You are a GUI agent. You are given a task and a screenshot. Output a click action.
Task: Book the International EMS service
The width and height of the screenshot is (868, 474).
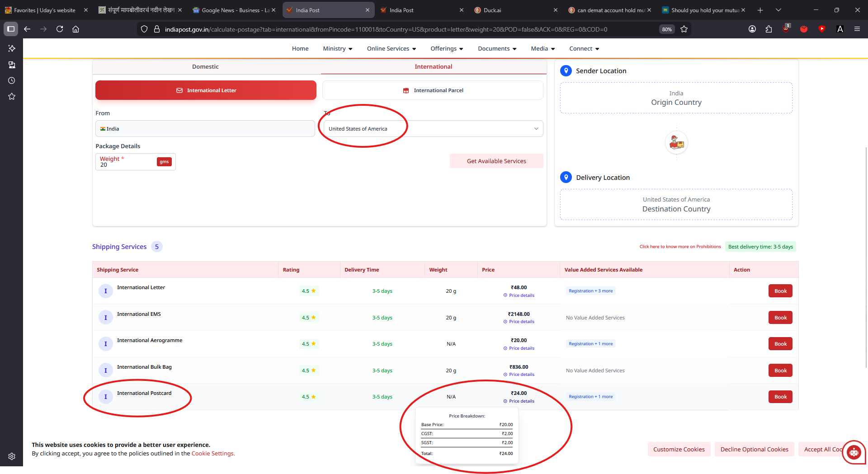(780, 318)
